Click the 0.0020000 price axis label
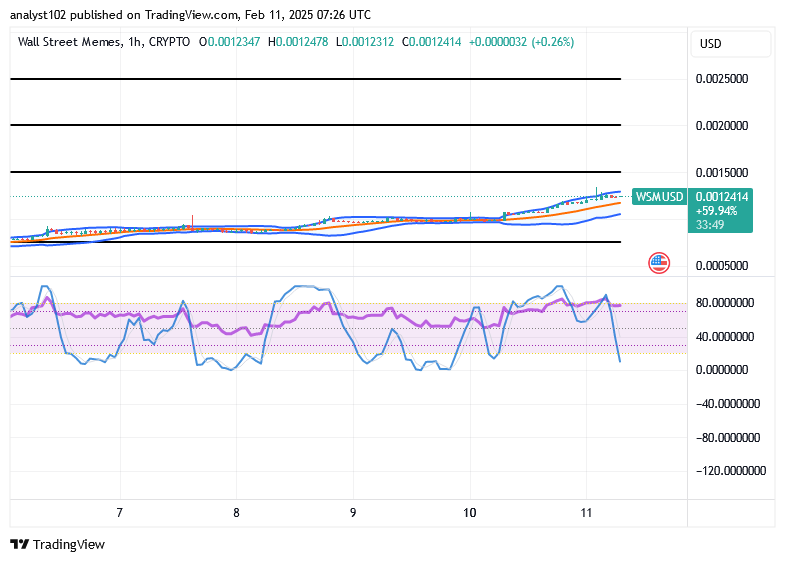Image resolution: width=785 pixels, height=562 pixels. 722,126
